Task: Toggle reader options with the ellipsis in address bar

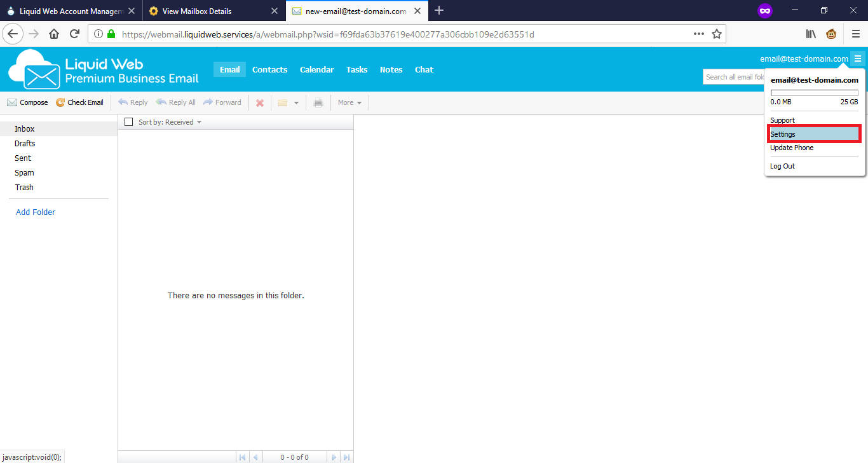Action: 698,33
